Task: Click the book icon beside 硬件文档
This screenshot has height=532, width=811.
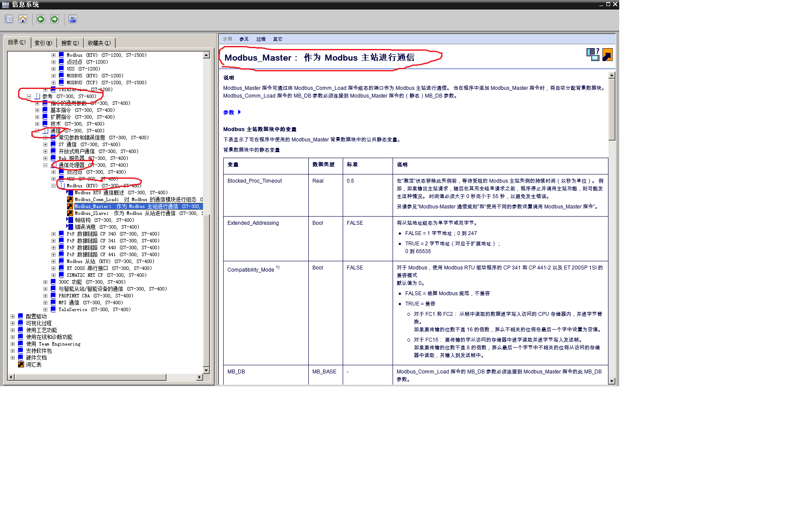Action: tap(21, 358)
